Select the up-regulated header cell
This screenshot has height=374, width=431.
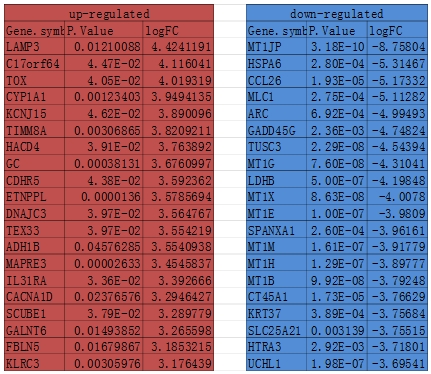[109, 13]
